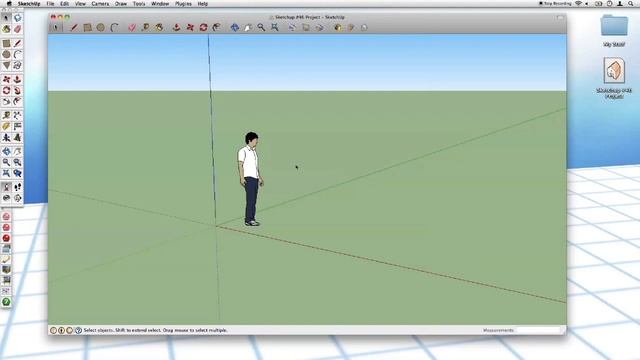Select the Offset tool in left palette
Viewport: 640px width, 360px height.
(x=18, y=101)
